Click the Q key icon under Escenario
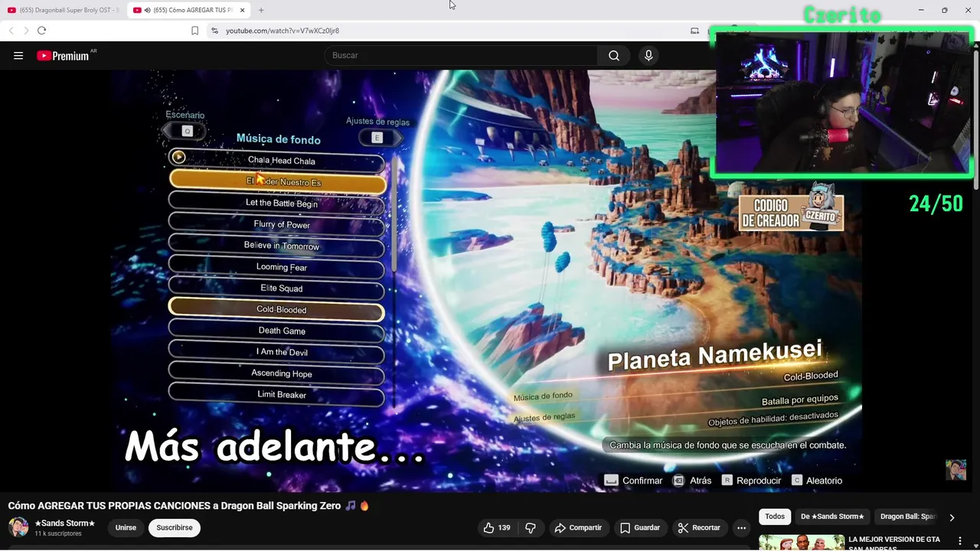Viewport: 980px width, 551px height. click(x=186, y=132)
